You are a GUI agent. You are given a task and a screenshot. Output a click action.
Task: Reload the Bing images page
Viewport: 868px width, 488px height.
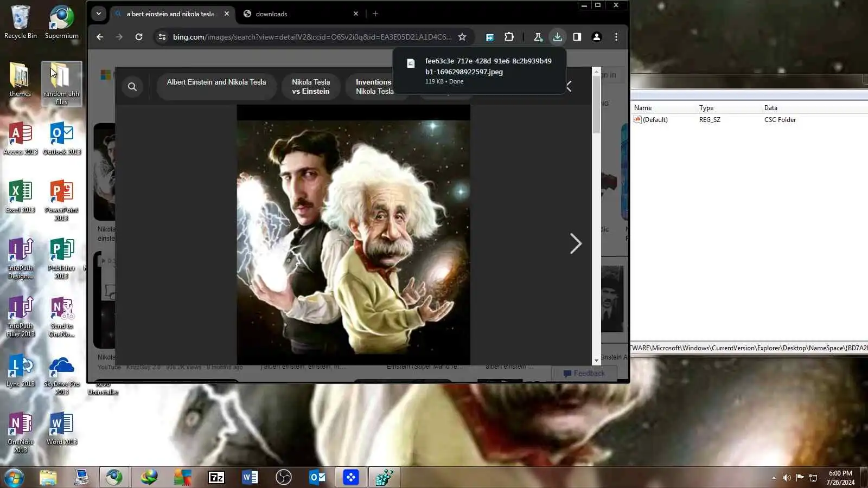coord(139,37)
